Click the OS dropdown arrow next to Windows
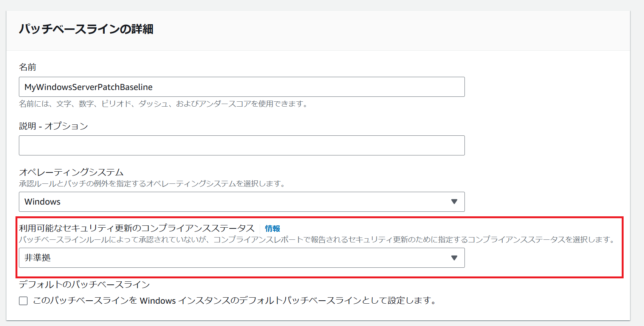The width and height of the screenshot is (644, 326). (x=454, y=202)
